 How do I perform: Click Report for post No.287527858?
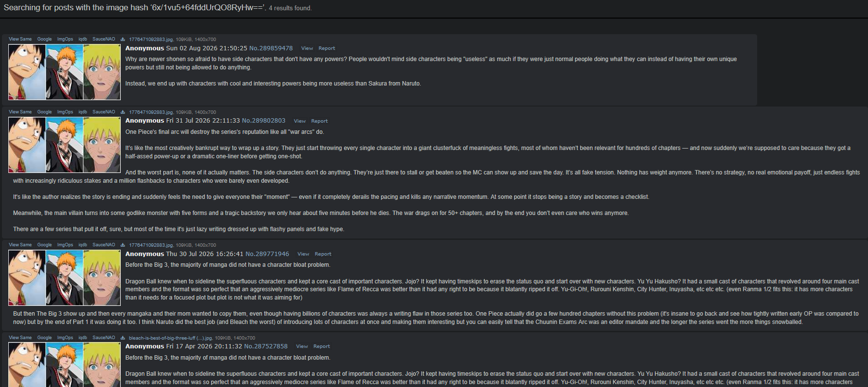[322, 346]
